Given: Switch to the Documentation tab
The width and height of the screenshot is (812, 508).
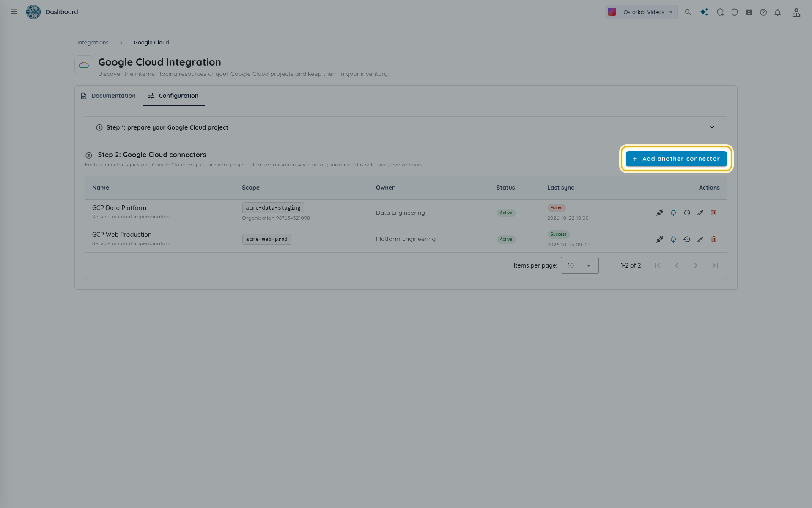Looking at the screenshot, I should (x=108, y=96).
